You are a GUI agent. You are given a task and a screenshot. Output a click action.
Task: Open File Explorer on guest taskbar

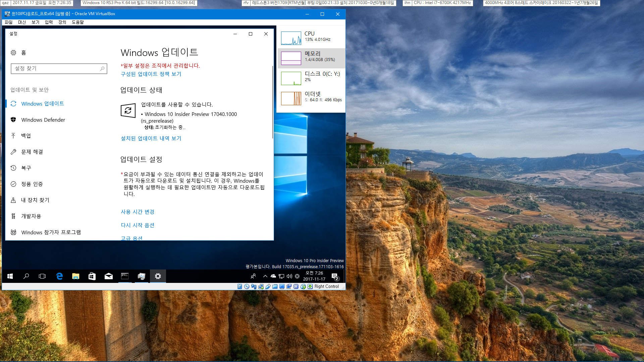(76, 276)
